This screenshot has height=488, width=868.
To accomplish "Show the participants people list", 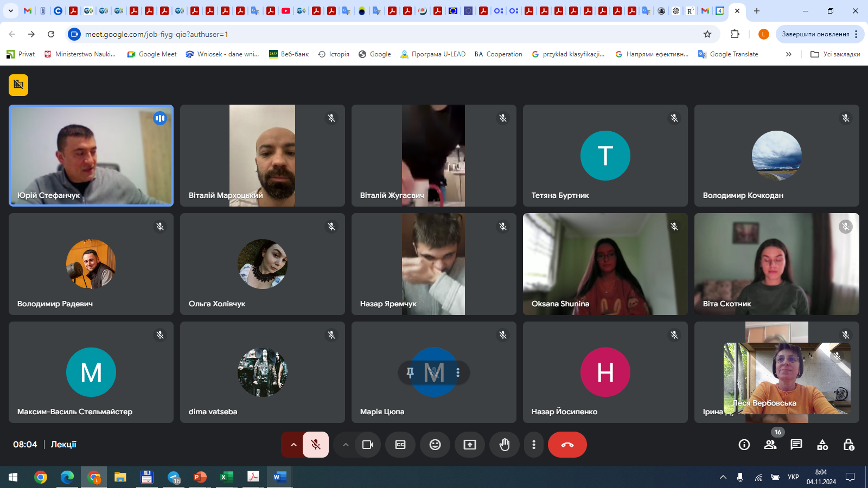I will coord(770,445).
